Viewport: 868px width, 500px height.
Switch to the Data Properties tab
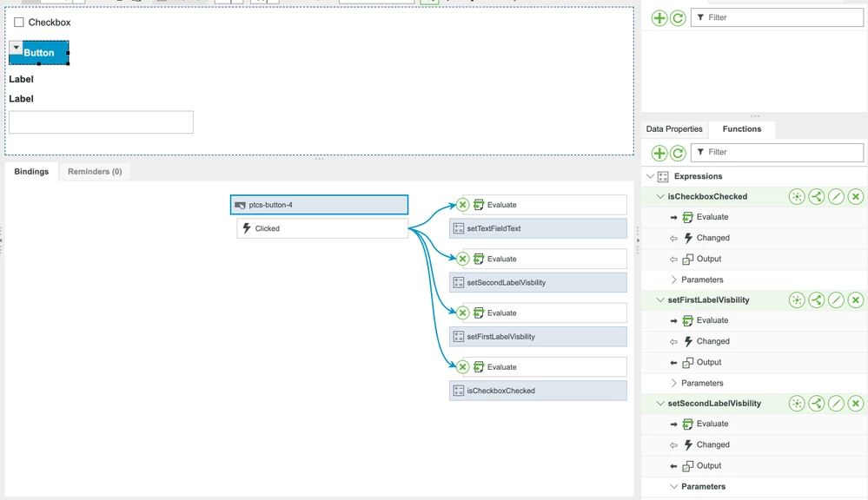(x=673, y=128)
